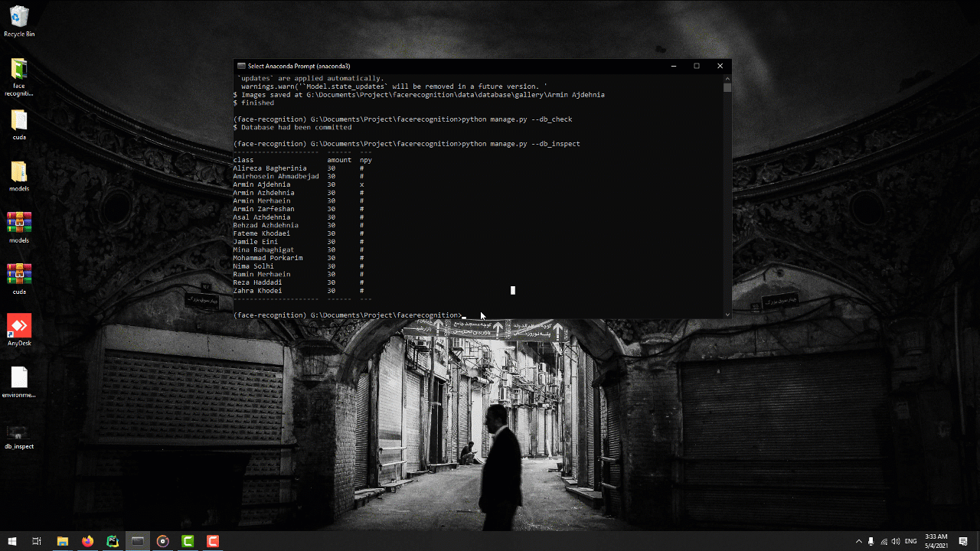Viewport: 980px width, 551px height.
Task: Open the Windows Start menu
Action: 12,541
